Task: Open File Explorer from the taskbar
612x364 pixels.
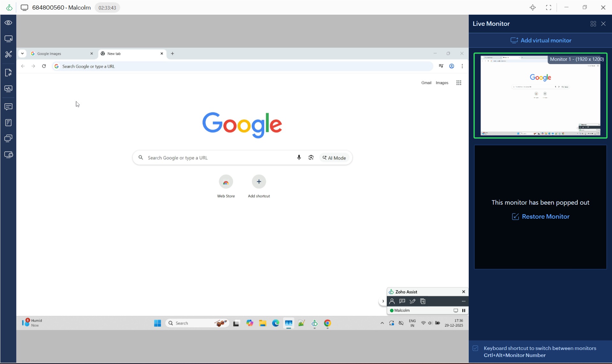Action: click(263, 323)
